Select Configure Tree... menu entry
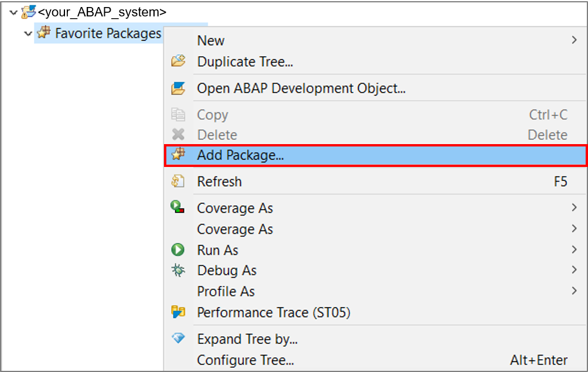The image size is (588, 372). click(x=375, y=360)
